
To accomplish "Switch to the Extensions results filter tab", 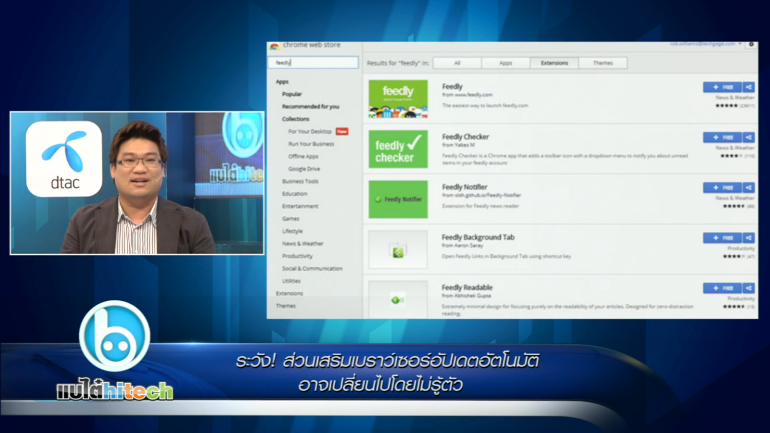I will pos(554,63).
